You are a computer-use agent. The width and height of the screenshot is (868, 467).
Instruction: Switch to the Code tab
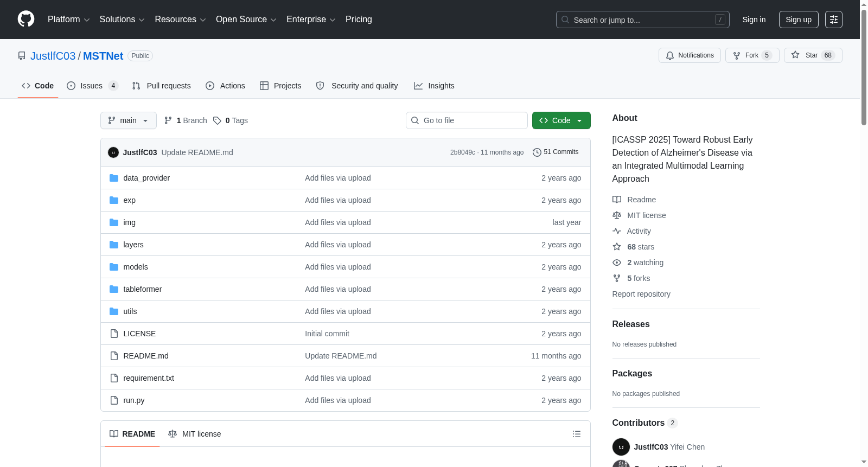pyautogui.click(x=38, y=86)
